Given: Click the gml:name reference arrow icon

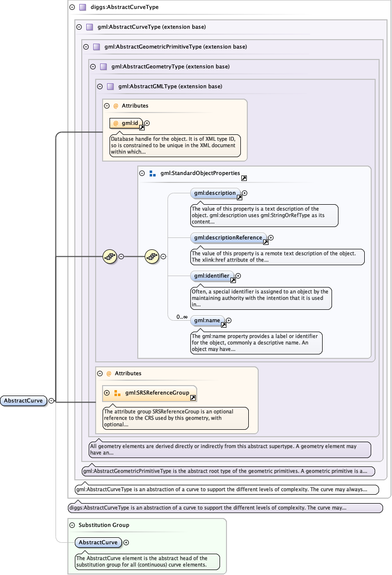Looking at the screenshot, I should pos(224,325).
